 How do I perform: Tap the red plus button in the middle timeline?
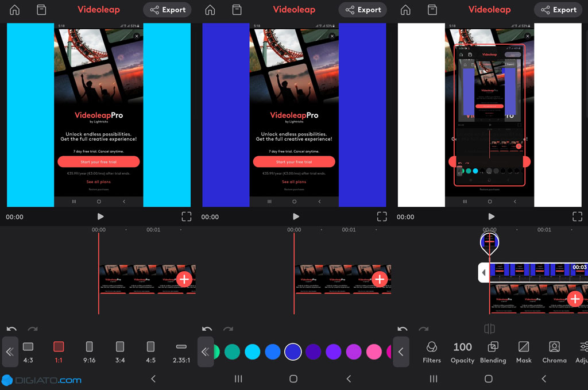380,279
